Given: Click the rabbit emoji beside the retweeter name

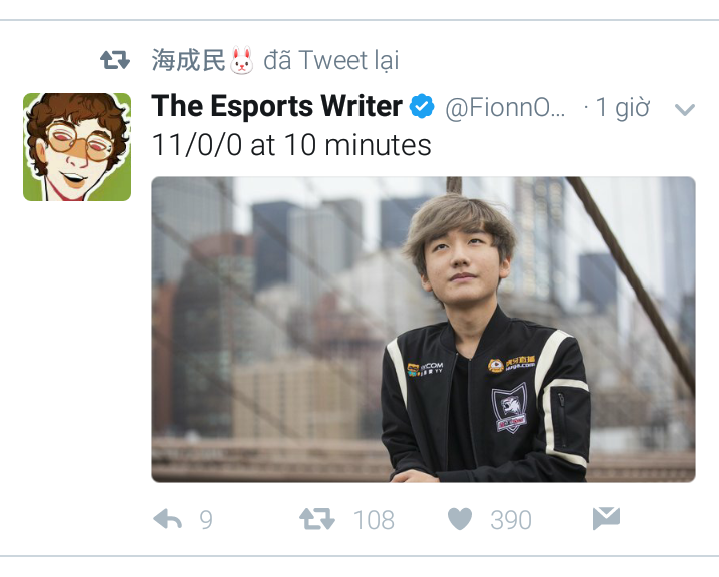Looking at the screenshot, I should tap(241, 60).
